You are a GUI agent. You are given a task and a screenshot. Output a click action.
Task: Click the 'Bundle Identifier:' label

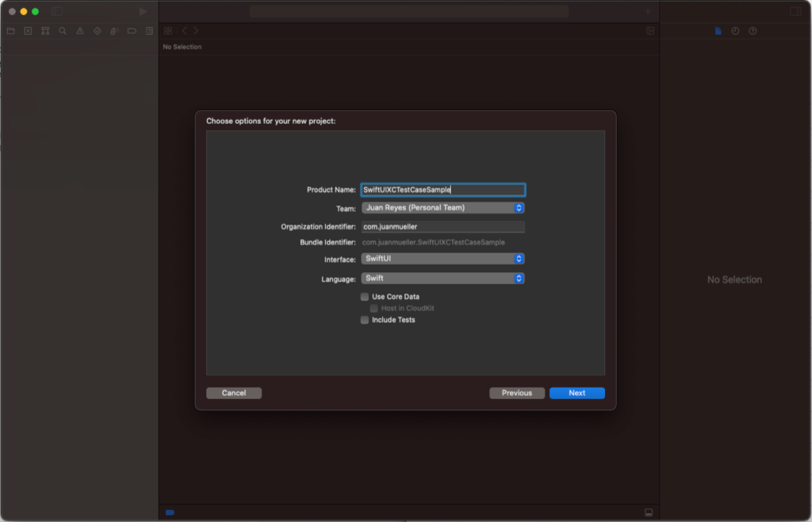327,243
